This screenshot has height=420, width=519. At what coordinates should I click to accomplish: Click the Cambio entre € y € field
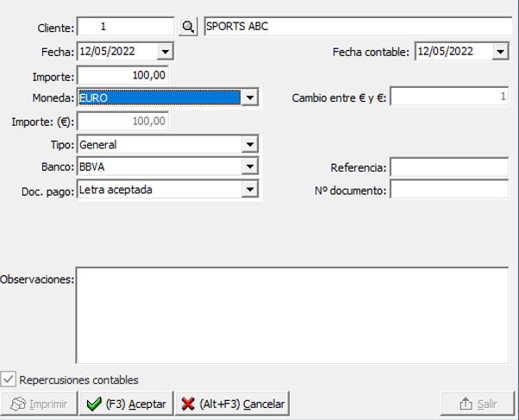(x=449, y=98)
